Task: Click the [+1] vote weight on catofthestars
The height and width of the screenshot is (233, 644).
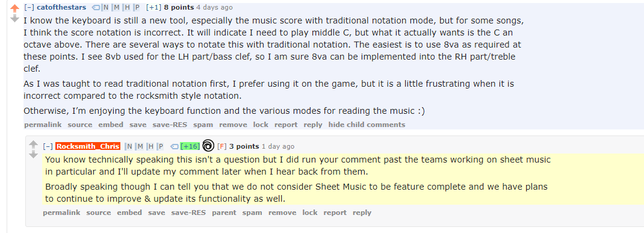Action: click(x=153, y=7)
